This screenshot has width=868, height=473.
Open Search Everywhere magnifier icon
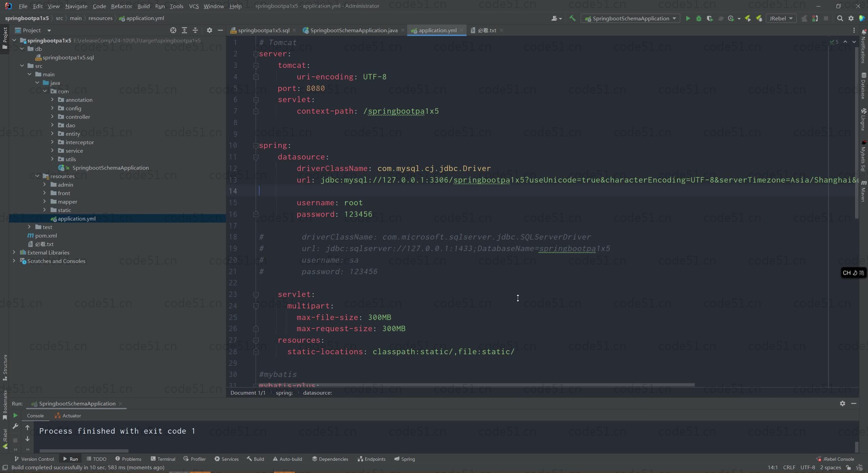tap(840, 18)
